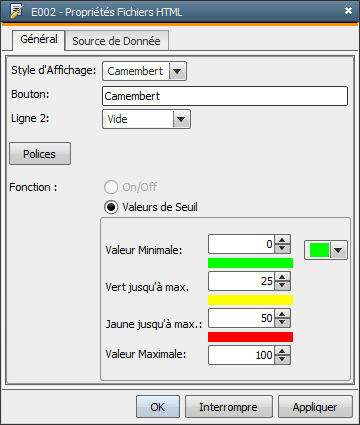The width and height of the screenshot is (360, 425).
Task: Increase Jaune jusqu'à max. value
Action: pyautogui.click(x=282, y=314)
